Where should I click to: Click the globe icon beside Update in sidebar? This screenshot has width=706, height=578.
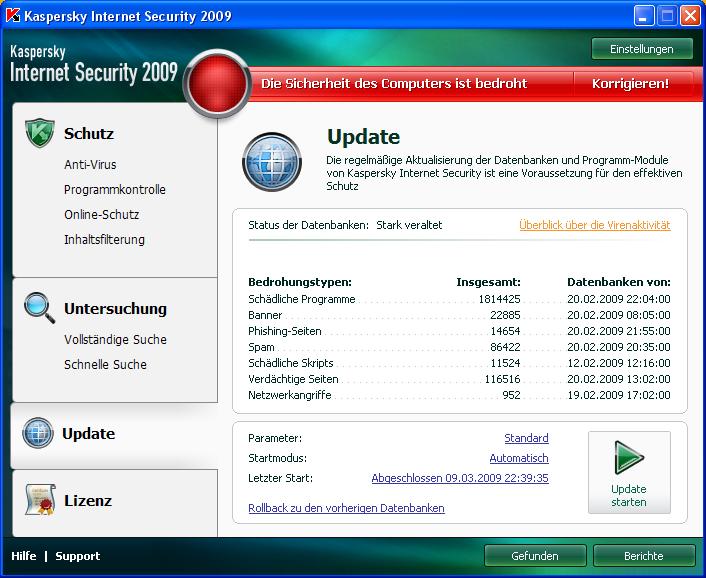click(x=38, y=433)
